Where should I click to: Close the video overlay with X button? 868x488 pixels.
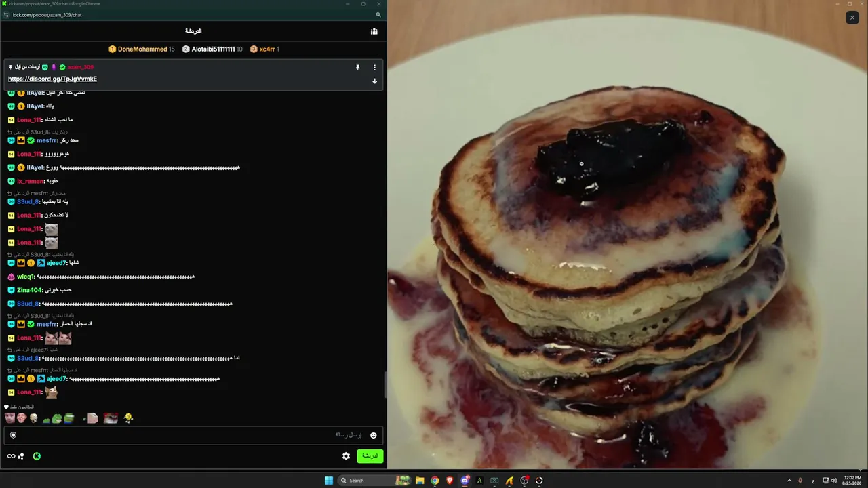pos(852,18)
